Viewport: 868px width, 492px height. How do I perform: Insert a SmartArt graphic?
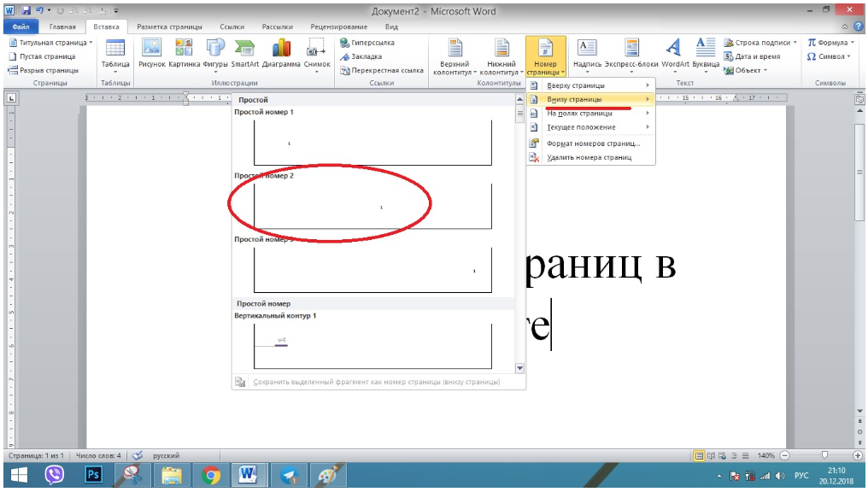click(244, 54)
